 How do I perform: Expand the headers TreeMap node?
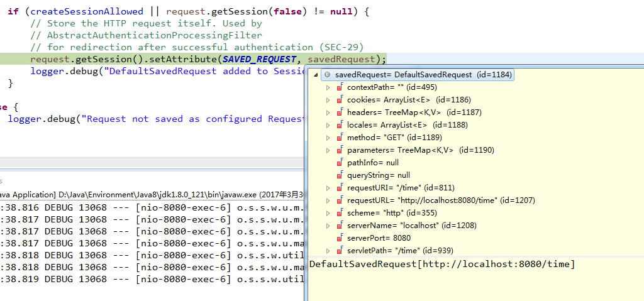[x=328, y=112]
